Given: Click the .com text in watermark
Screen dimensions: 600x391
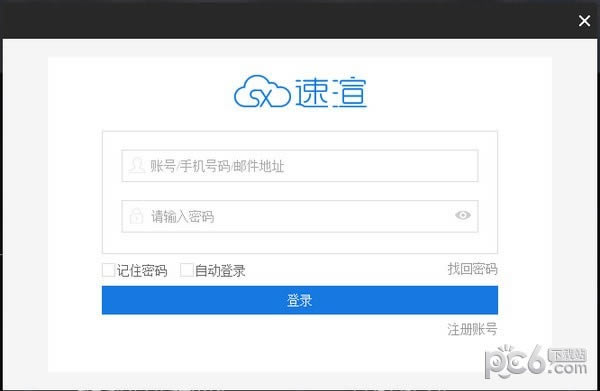Looking at the screenshot, I should tap(568, 368).
